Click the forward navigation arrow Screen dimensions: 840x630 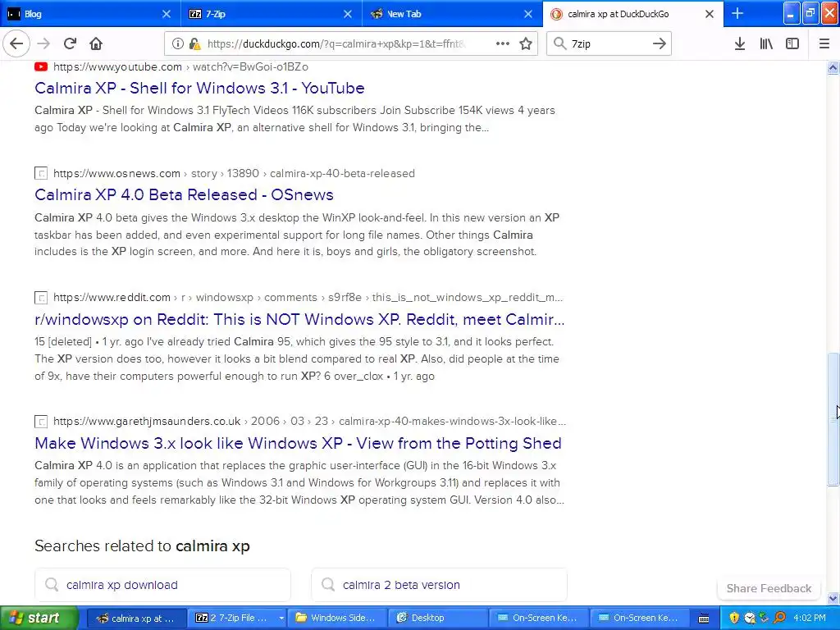coord(43,43)
